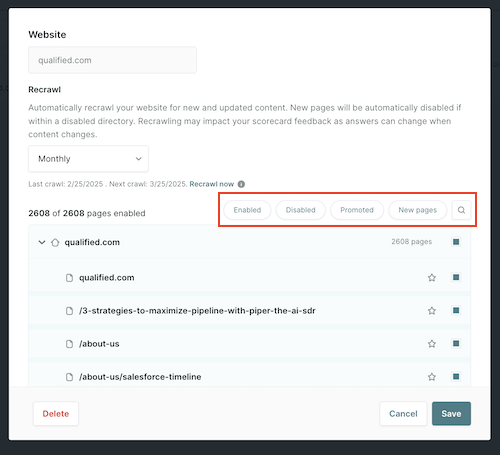Click the qualified.com root tree label
This screenshot has width=500, height=455.
[92, 242]
